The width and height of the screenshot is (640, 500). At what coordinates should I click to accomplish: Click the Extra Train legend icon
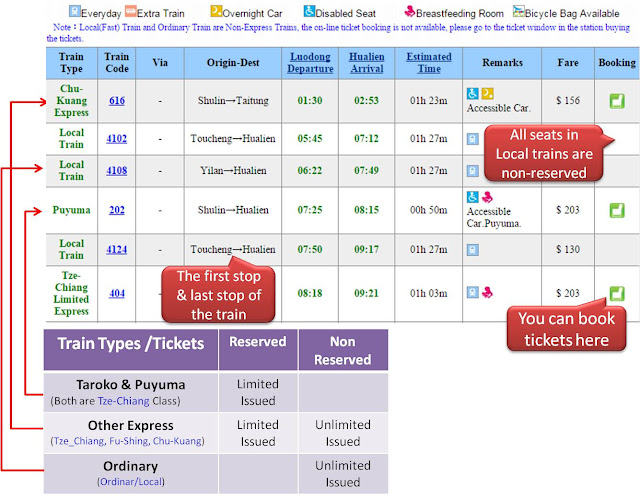(x=131, y=11)
